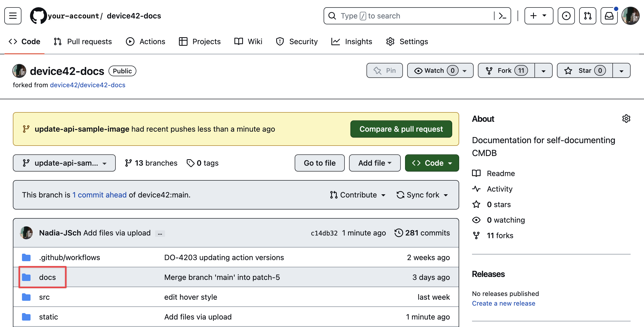Expand the Add file dropdown
Screen dimensions: 644x327
click(x=375, y=163)
